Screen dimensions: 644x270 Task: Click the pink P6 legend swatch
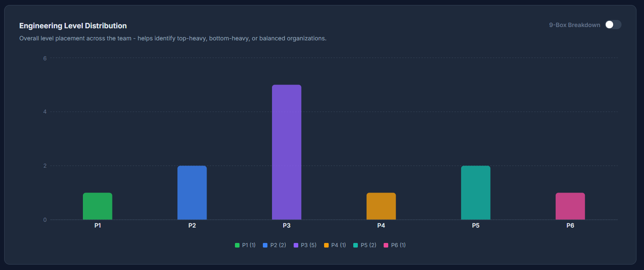point(385,245)
